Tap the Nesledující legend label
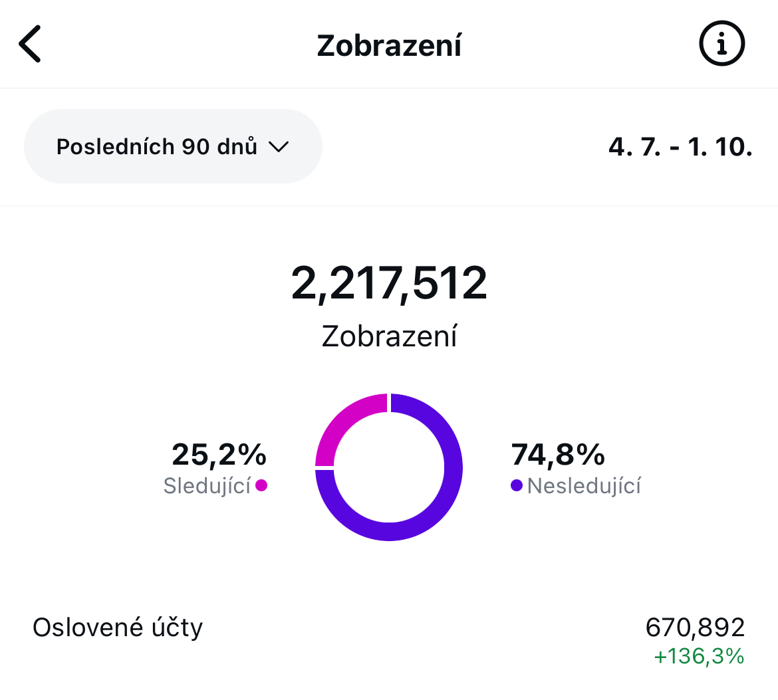The image size is (778, 700). click(x=584, y=486)
